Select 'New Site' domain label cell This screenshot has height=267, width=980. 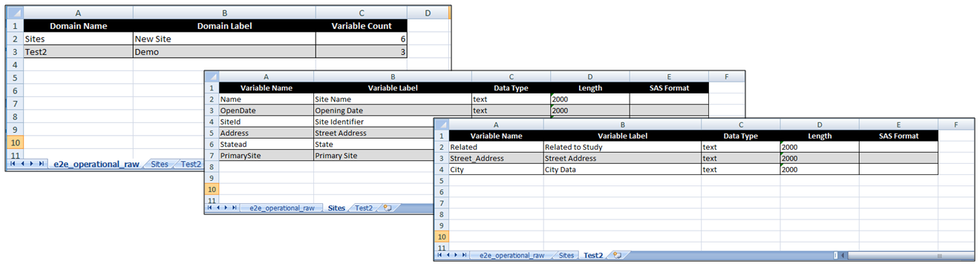click(x=224, y=39)
